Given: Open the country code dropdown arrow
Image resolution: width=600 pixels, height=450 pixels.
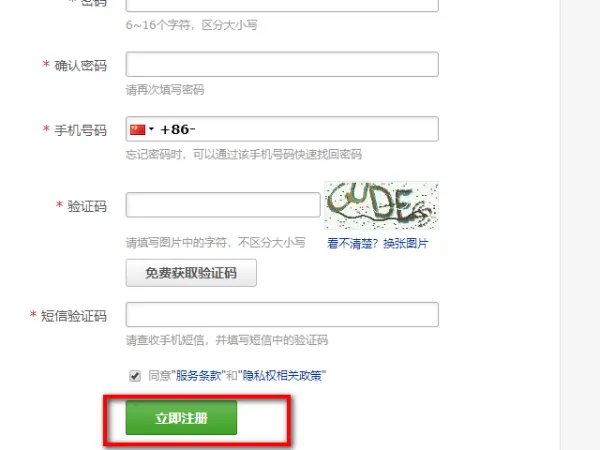Looking at the screenshot, I should [152, 129].
